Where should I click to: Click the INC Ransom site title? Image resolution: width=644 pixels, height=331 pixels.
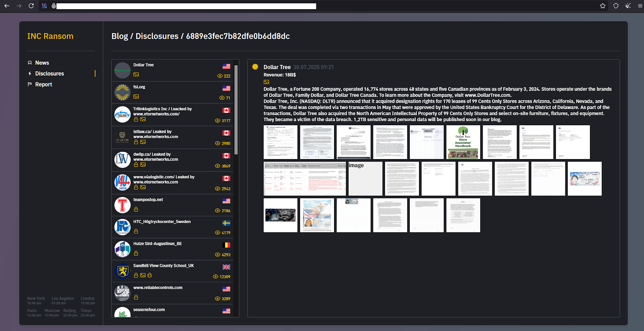[x=50, y=36]
